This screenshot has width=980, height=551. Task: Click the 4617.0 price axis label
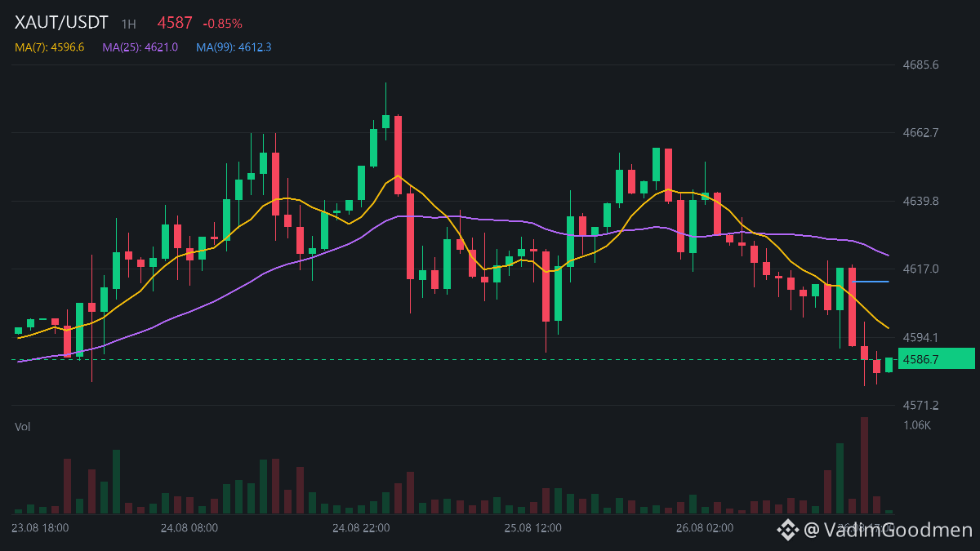(x=920, y=269)
